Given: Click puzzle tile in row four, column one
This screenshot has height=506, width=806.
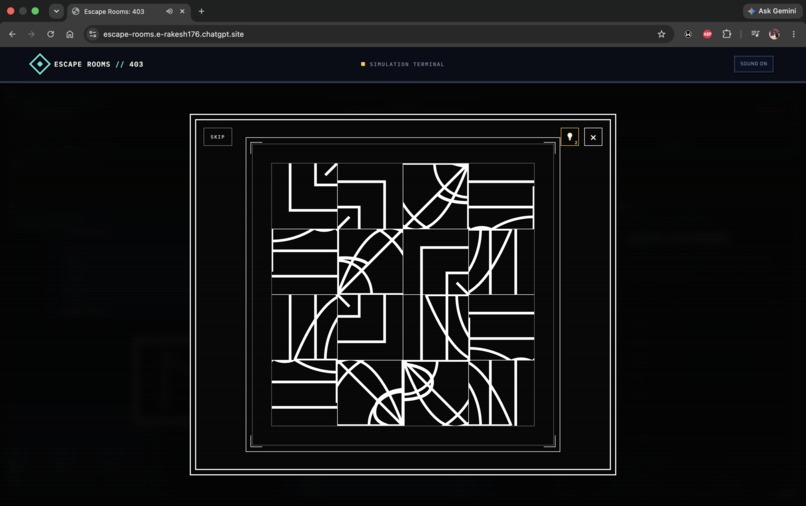Looking at the screenshot, I should tap(304, 393).
